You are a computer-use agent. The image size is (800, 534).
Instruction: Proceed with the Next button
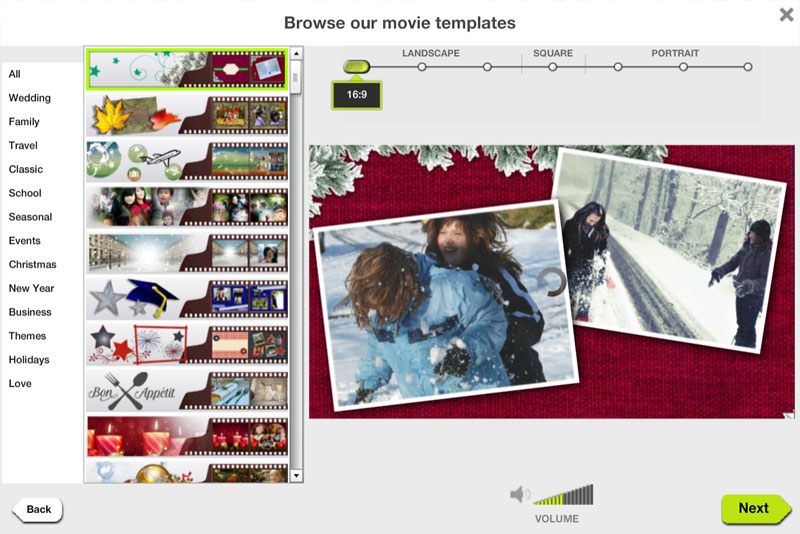pos(756,508)
